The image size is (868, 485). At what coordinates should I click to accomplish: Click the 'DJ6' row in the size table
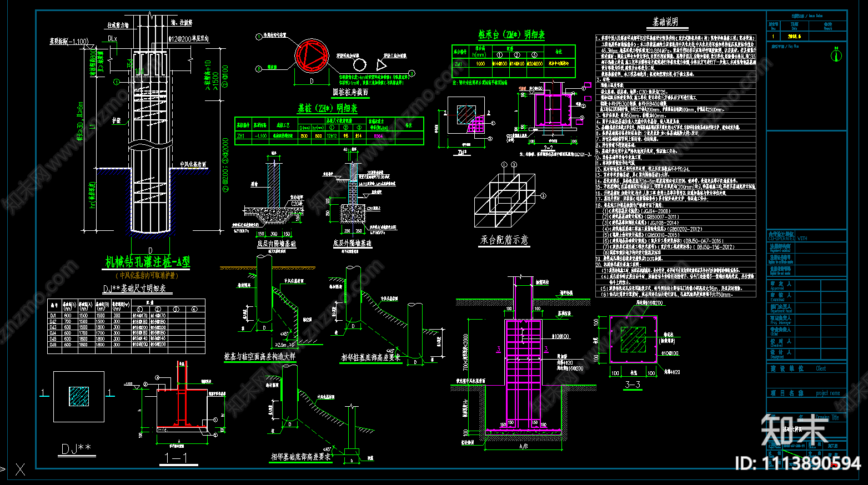pyautogui.click(x=126, y=345)
